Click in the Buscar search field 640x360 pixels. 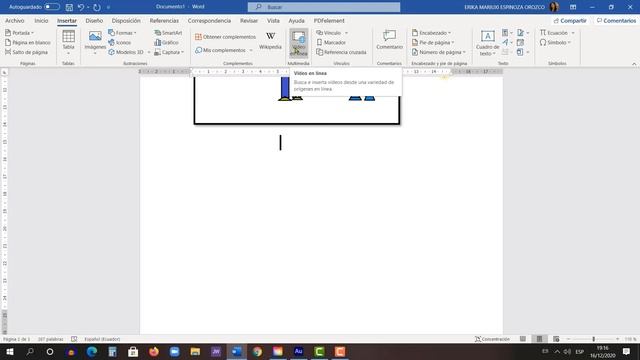tap(324, 7)
